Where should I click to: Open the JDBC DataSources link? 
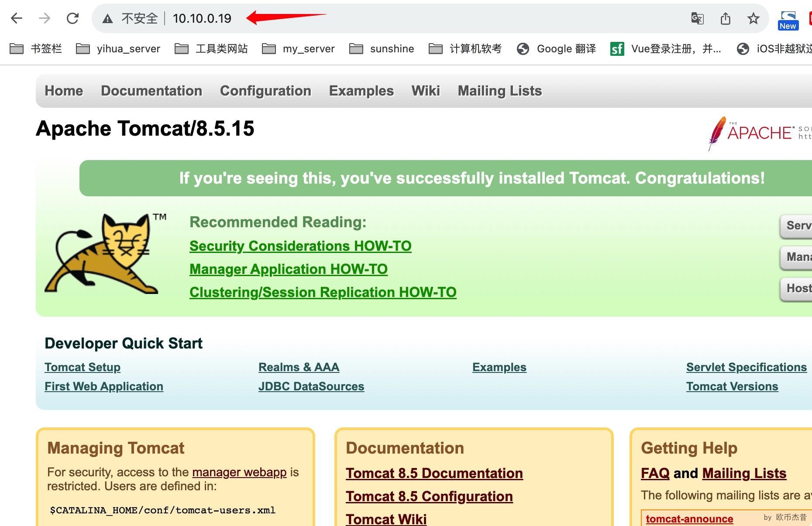pos(311,386)
